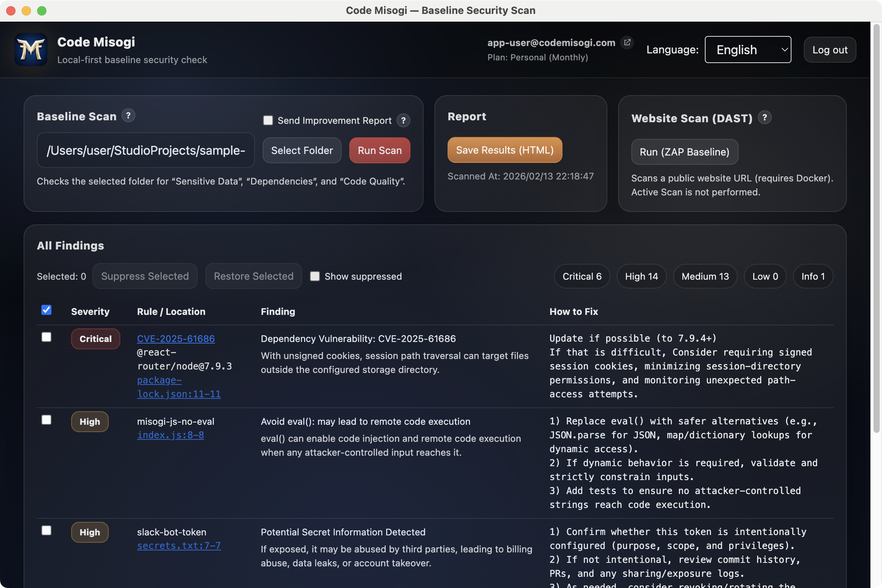
Task: Open secrets.txt:7-7 location link
Action: [x=179, y=545]
